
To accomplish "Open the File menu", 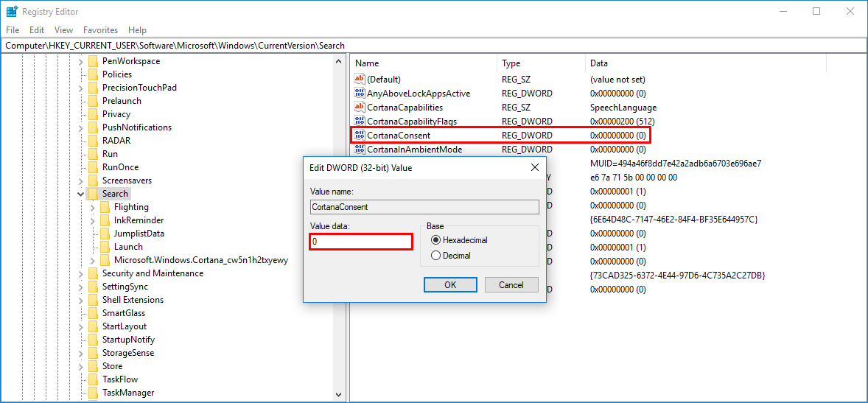I will [x=13, y=30].
